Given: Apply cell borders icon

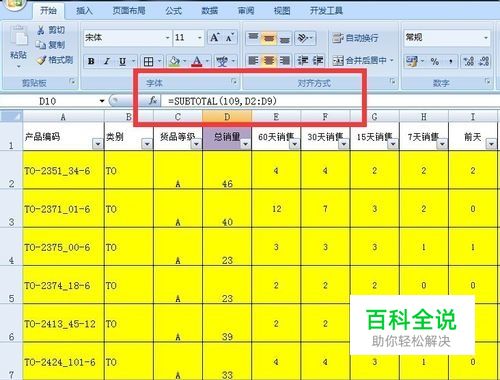Looking at the screenshot, I should coord(148,61).
